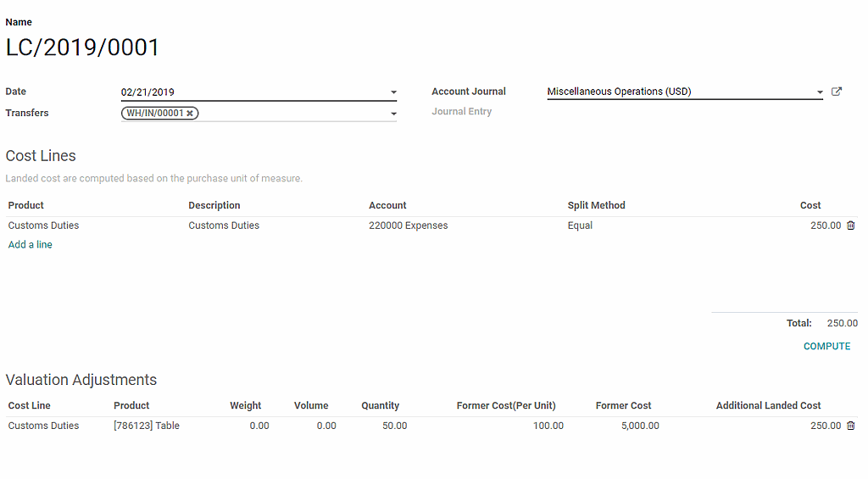Viewport: 868px width, 479px height.
Task: Select the Equal split method cell
Action: click(581, 226)
